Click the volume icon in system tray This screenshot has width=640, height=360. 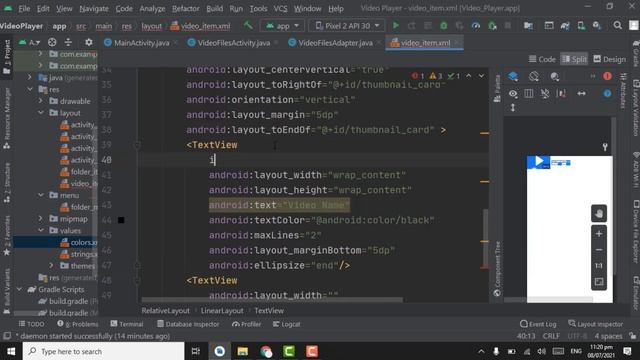point(542,351)
